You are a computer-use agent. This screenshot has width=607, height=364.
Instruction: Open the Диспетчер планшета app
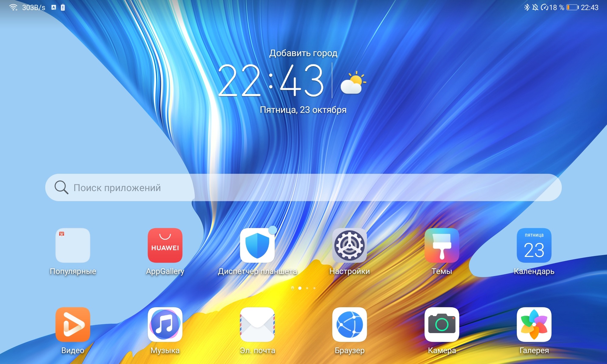coord(257,245)
